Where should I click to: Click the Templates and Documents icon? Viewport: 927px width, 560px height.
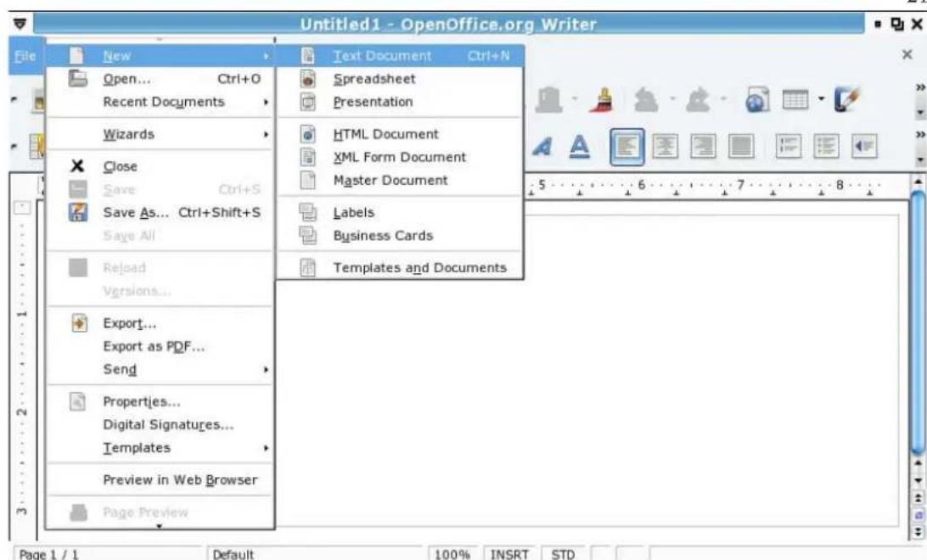point(308,267)
